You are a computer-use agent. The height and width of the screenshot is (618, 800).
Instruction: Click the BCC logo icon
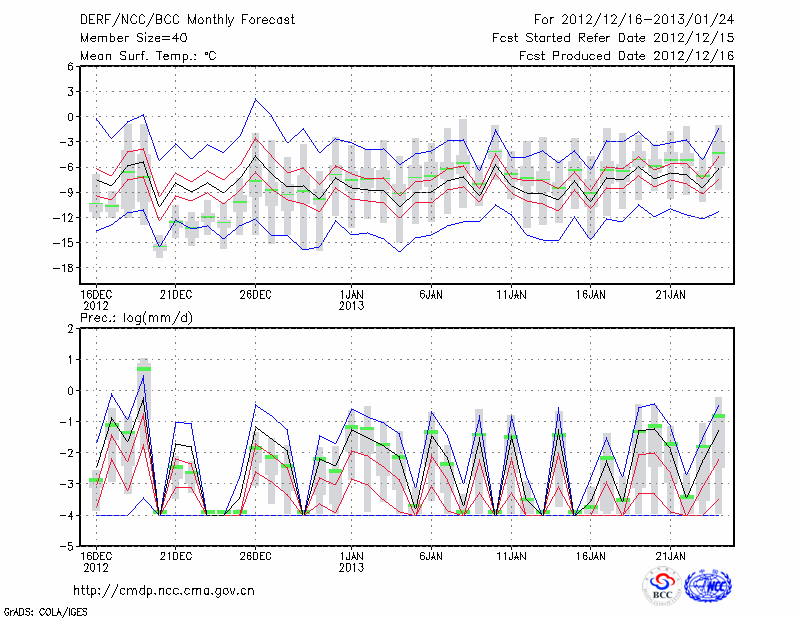tap(662, 586)
